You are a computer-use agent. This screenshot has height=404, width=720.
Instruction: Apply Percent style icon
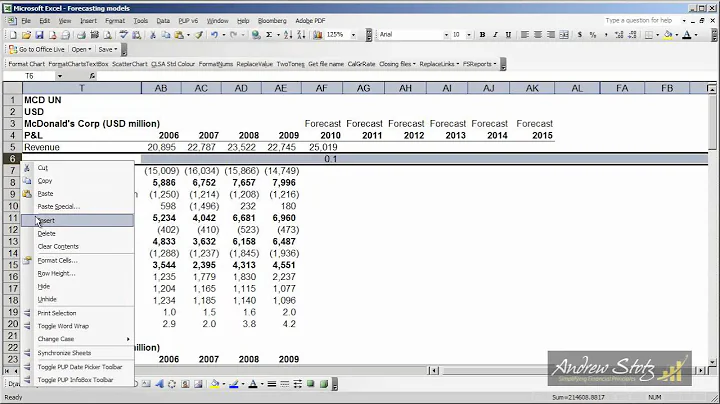593,35
